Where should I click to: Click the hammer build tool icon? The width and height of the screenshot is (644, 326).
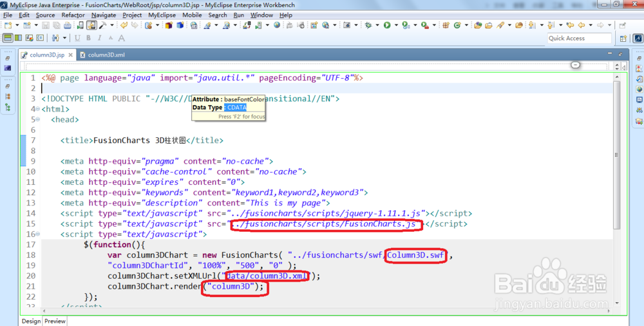click(x=102, y=25)
